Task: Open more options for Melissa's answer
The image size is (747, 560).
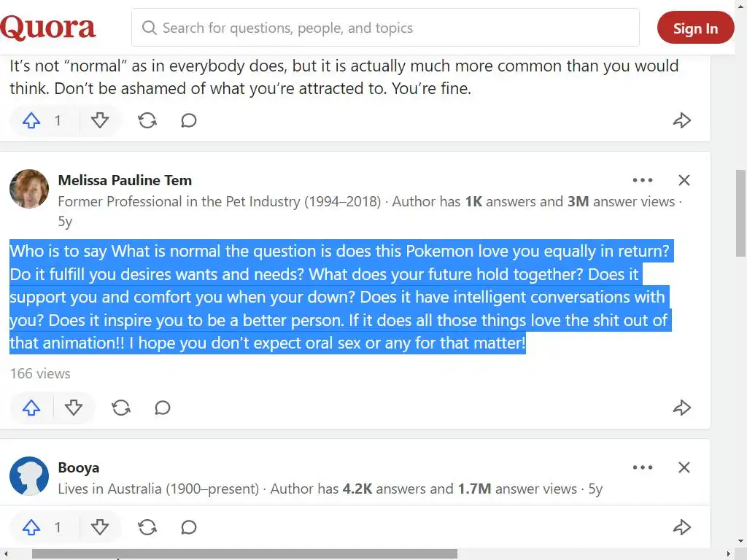Action: tap(643, 180)
